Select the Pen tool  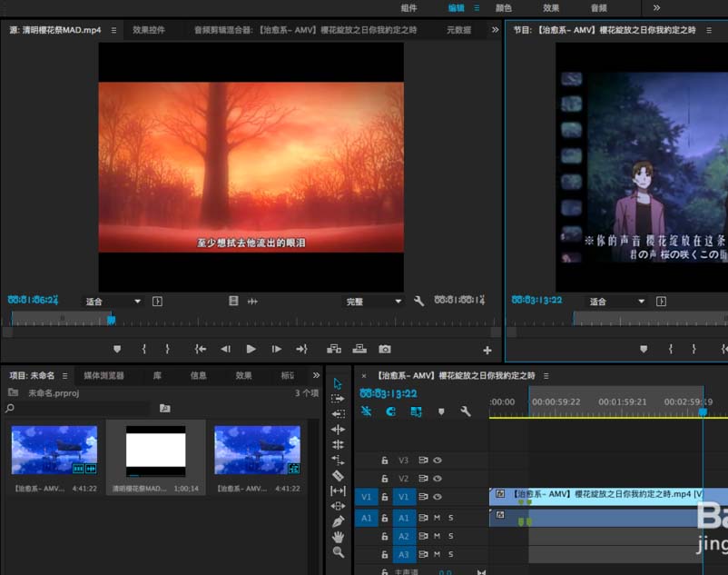click(338, 521)
